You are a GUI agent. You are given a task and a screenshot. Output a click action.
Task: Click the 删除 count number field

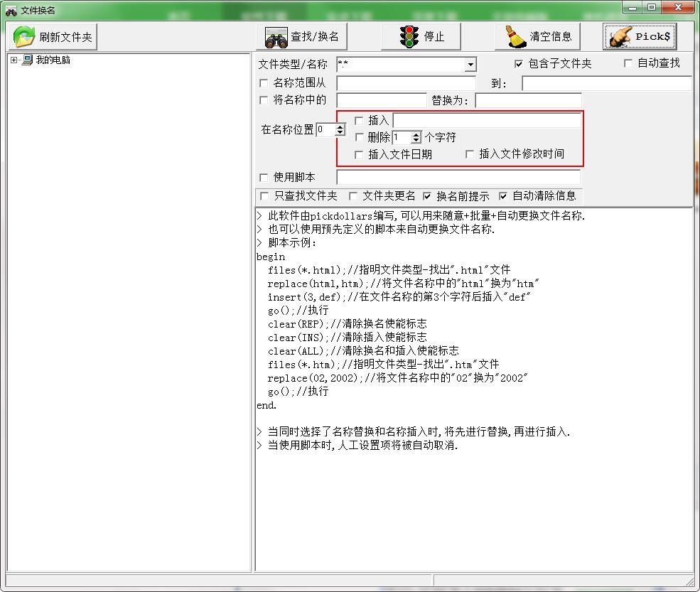pos(402,137)
